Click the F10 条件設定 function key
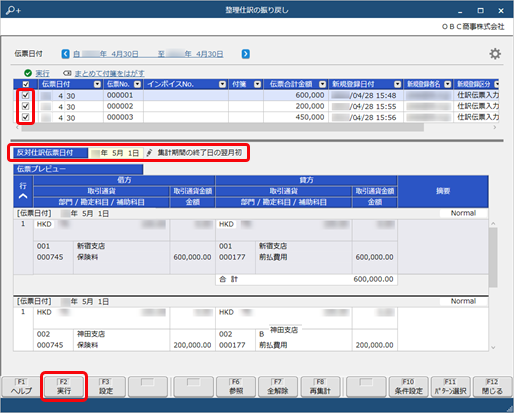The image size is (514, 413). [x=408, y=387]
